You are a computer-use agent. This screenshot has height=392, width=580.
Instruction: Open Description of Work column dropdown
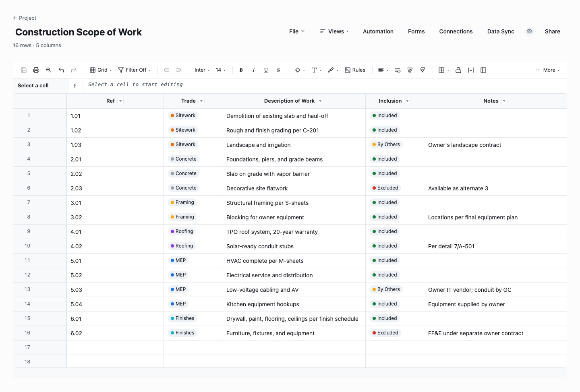click(320, 101)
